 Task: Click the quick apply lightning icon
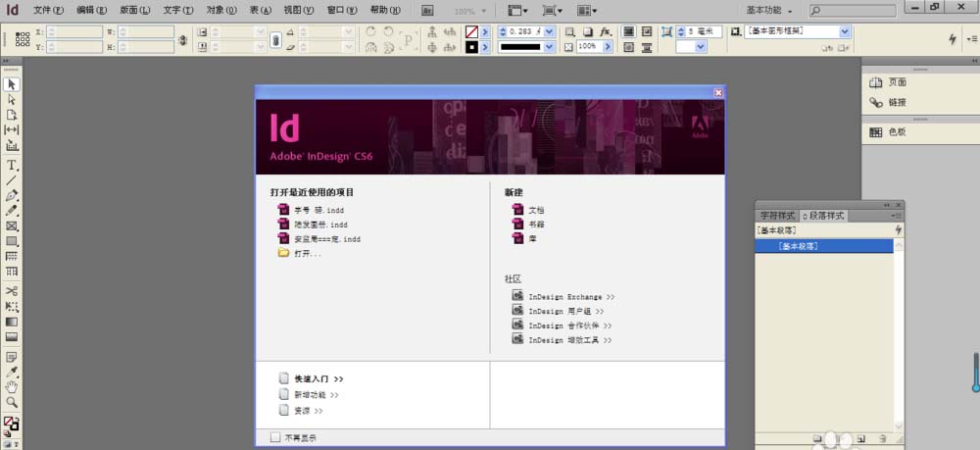pos(952,39)
